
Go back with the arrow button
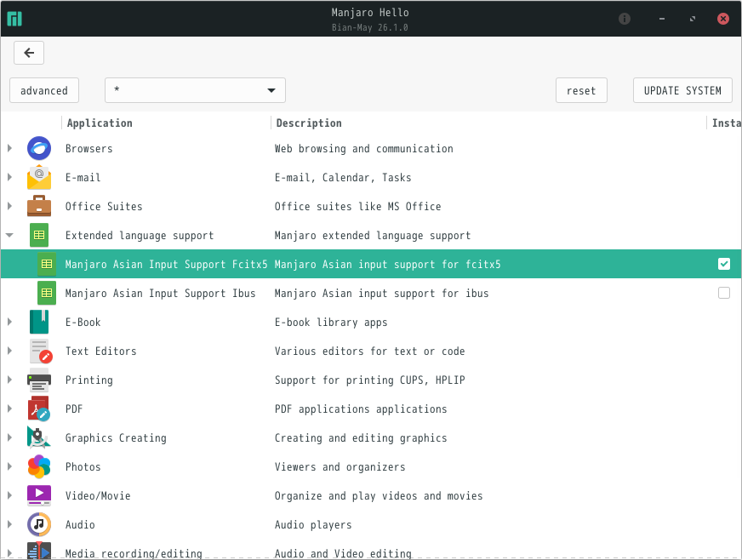(x=29, y=53)
